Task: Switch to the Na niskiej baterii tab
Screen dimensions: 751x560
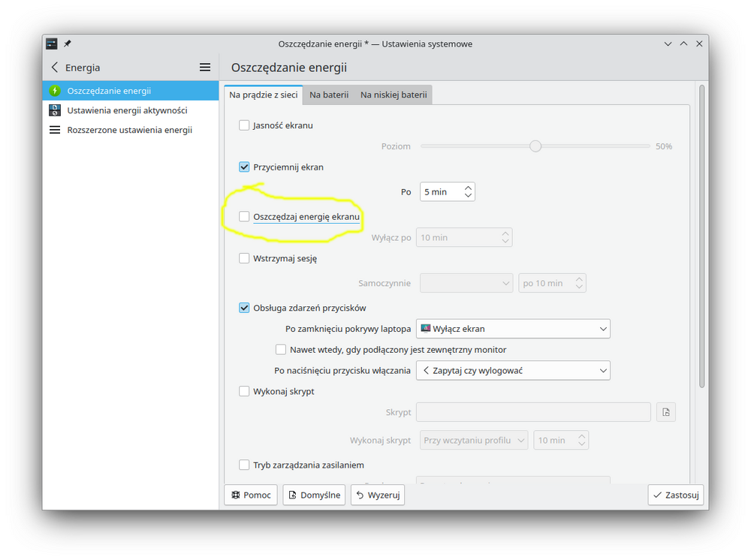Action: click(394, 95)
